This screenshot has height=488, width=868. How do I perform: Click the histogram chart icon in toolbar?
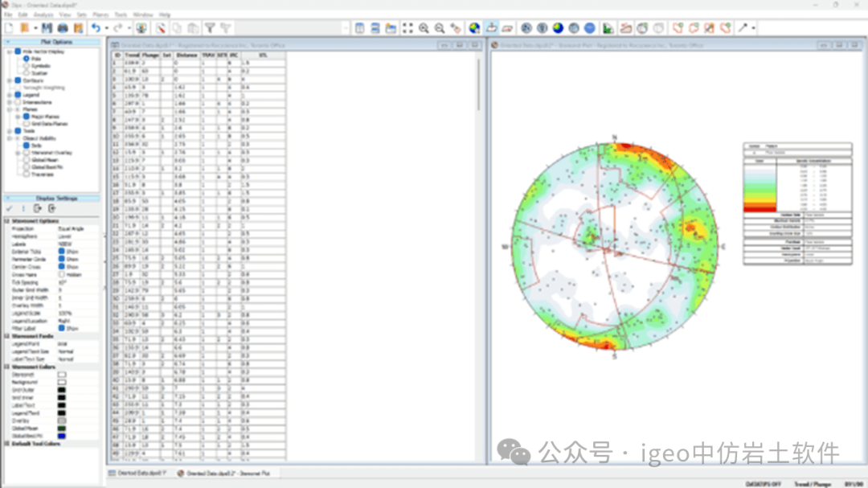[608, 28]
